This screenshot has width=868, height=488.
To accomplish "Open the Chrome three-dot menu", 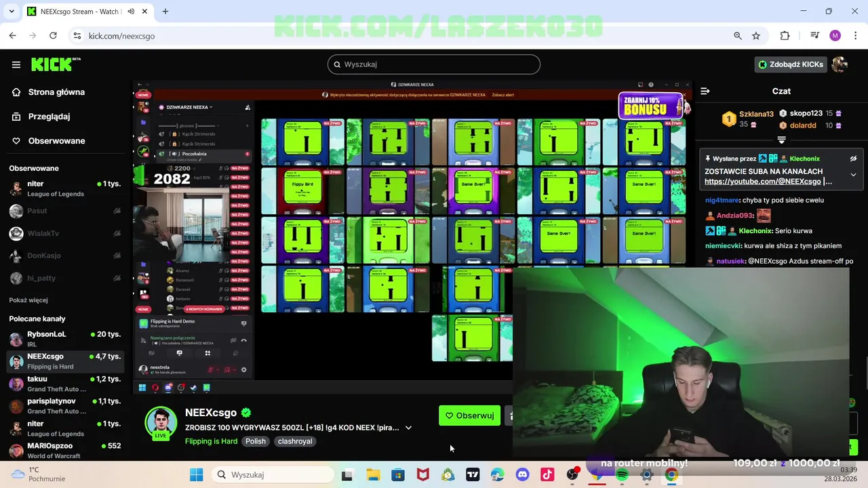I will tap(854, 36).
